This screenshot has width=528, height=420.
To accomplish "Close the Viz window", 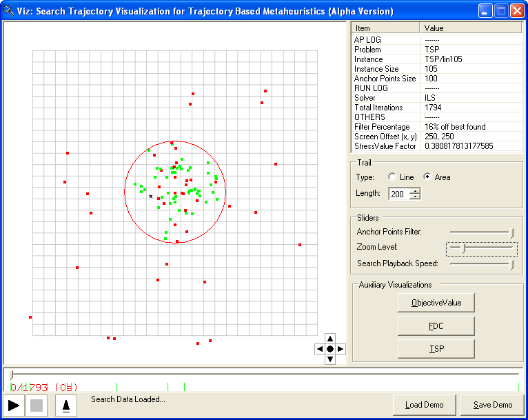I will (x=517, y=11).
